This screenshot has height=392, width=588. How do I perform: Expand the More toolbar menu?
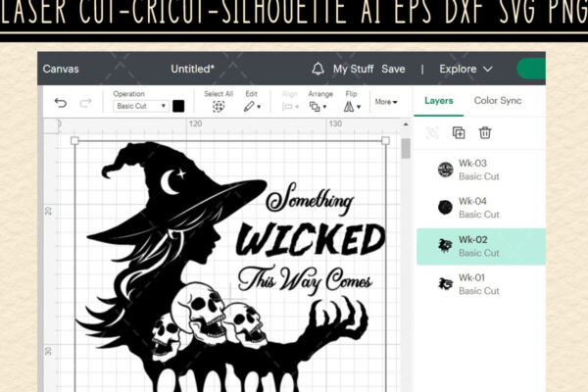[385, 101]
